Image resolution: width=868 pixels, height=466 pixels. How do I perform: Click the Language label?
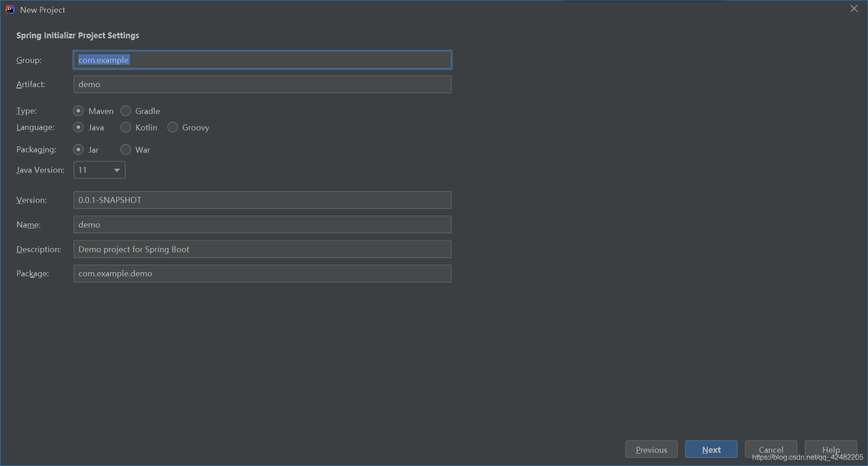tap(36, 127)
